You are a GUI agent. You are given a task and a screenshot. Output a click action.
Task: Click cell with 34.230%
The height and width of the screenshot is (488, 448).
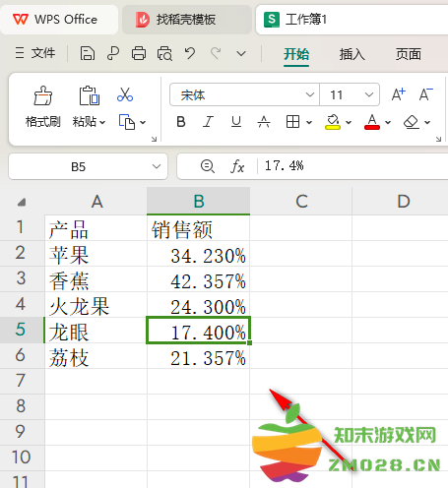click(x=198, y=254)
